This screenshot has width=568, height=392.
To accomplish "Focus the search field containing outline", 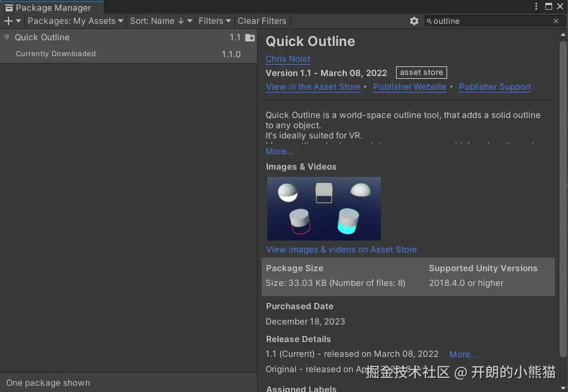I will (494, 22).
